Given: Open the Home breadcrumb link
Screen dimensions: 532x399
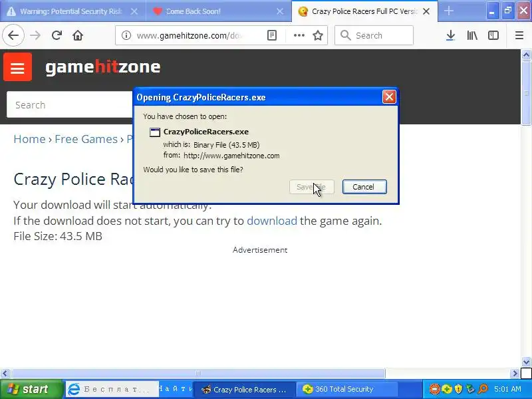Looking at the screenshot, I should coord(29,139).
